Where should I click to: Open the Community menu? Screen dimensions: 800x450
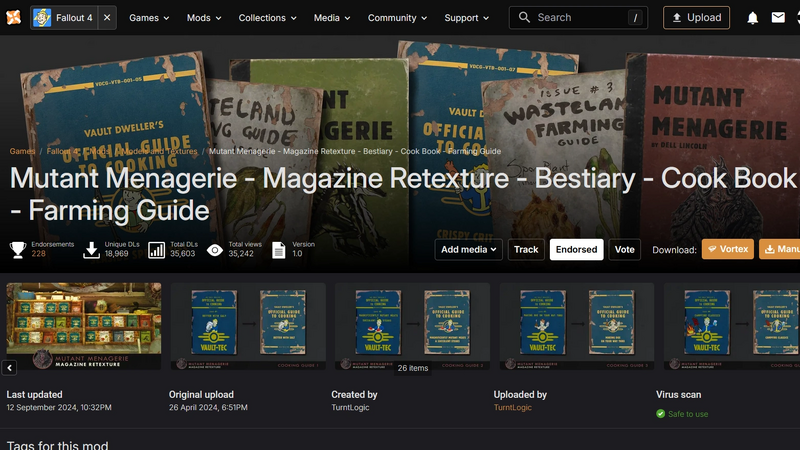(x=397, y=18)
